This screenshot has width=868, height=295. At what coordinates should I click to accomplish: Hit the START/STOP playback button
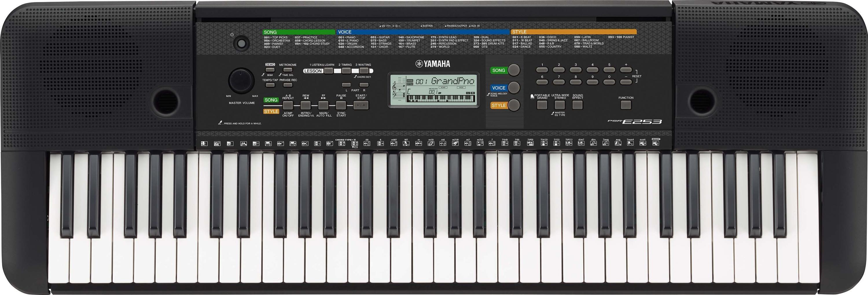click(x=361, y=105)
